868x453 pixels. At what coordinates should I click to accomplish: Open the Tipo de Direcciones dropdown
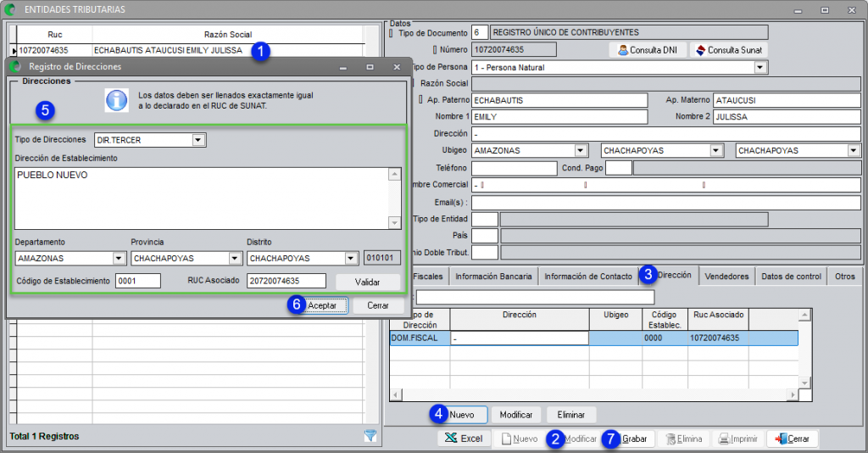tap(198, 140)
